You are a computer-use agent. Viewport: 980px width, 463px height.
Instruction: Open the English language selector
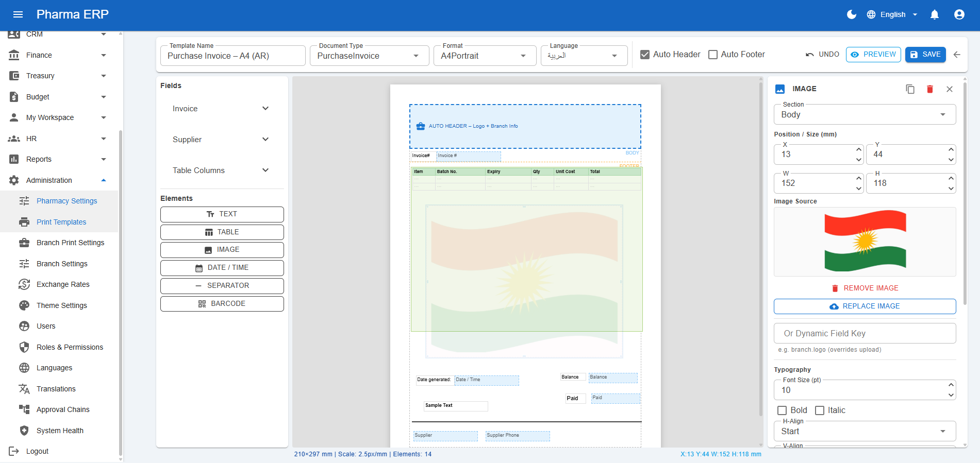click(x=892, y=14)
